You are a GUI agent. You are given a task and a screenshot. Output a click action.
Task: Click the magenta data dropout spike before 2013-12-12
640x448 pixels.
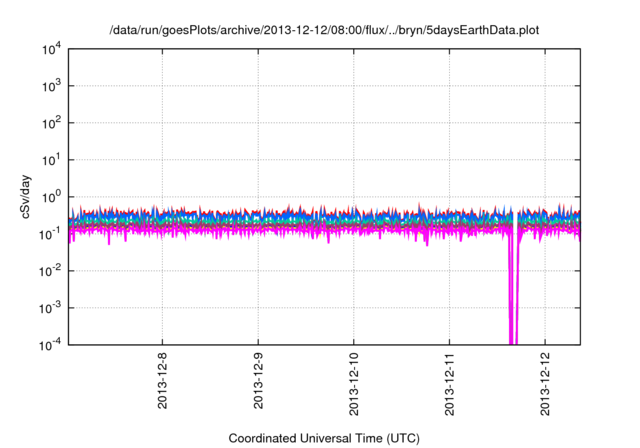point(513,286)
